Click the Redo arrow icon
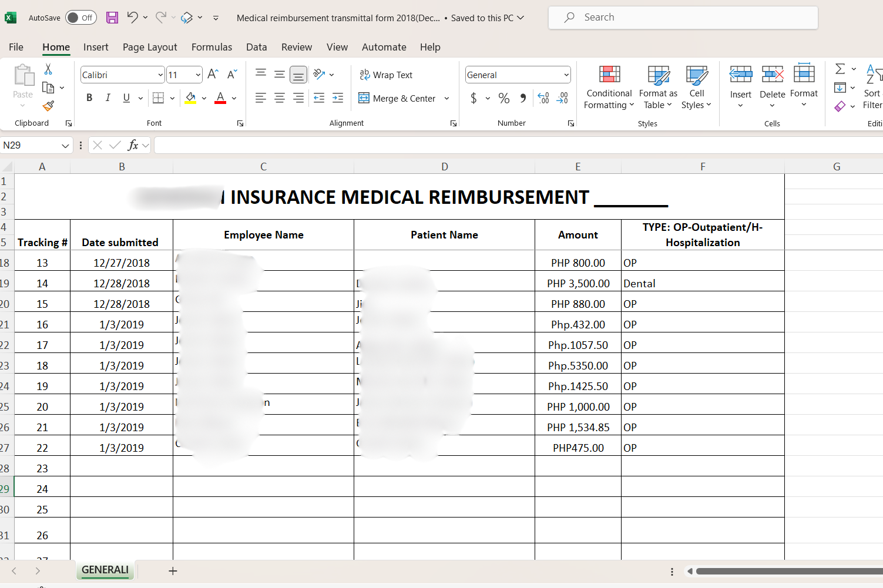Viewport: 883px width, 588px height. (160, 18)
